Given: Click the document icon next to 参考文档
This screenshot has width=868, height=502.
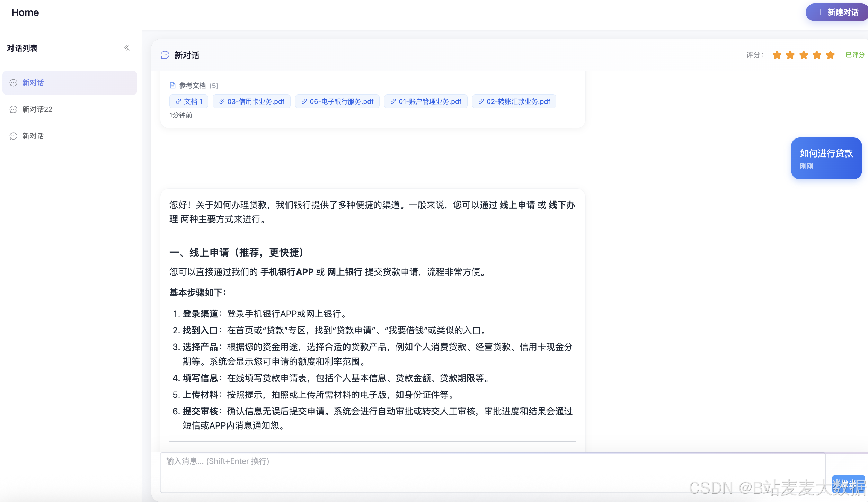Looking at the screenshot, I should point(172,86).
